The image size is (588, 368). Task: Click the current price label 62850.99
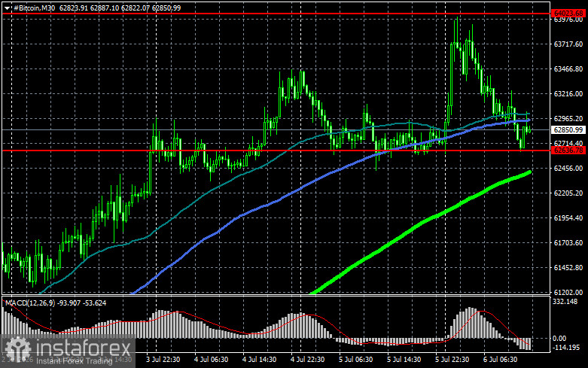(x=568, y=130)
